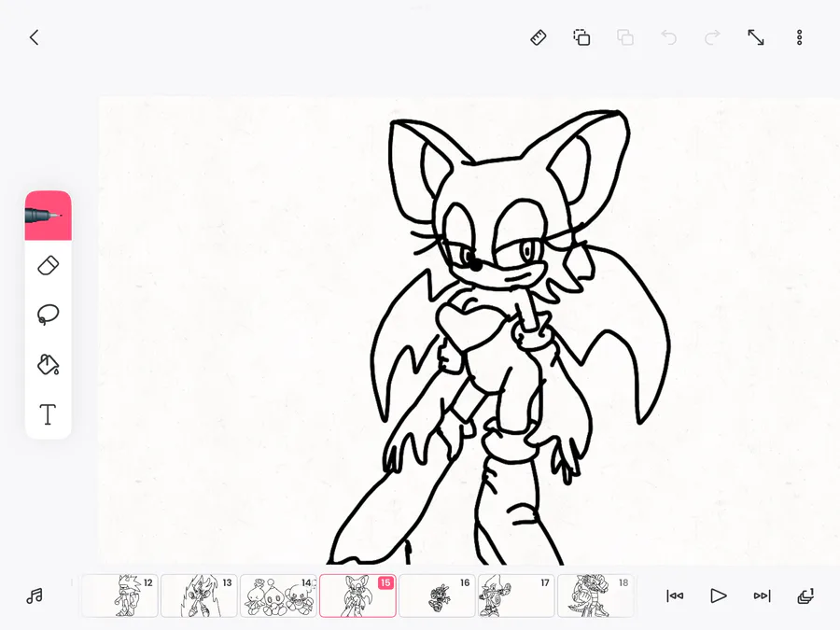840x630 pixels.
Task: Select frame 13 thumbnail
Action: [199, 595]
